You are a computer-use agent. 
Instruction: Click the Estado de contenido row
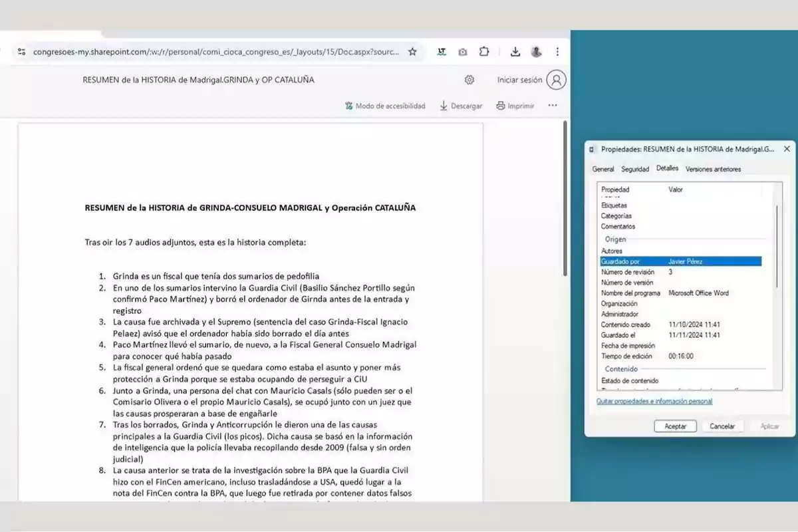coord(680,381)
